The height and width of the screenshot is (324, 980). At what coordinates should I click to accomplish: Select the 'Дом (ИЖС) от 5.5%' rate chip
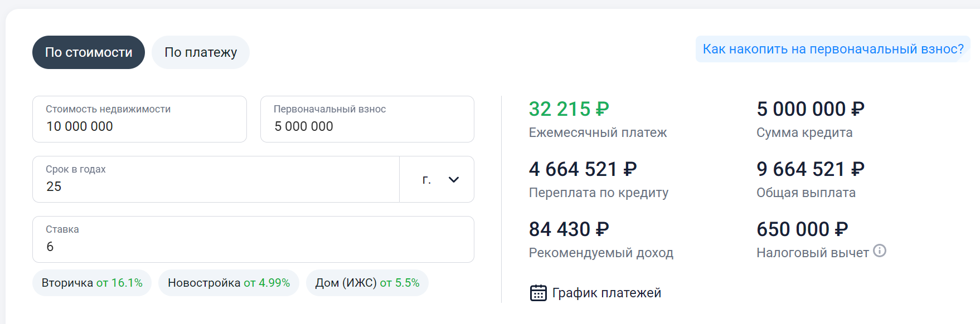(367, 283)
